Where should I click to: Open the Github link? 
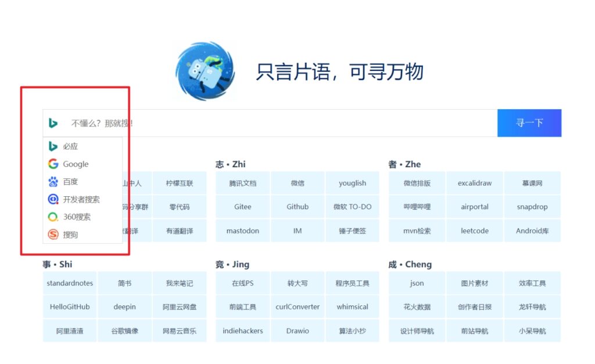click(x=297, y=207)
